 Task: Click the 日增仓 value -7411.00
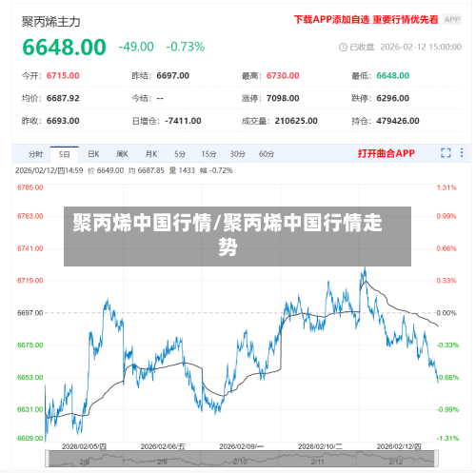point(183,121)
